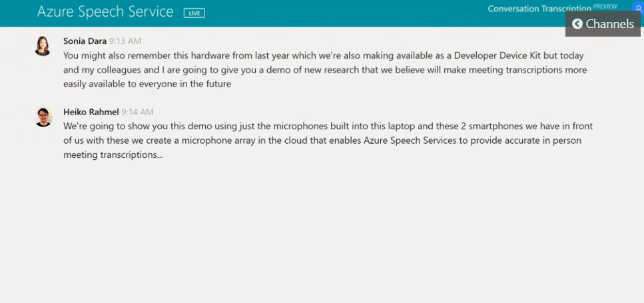This screenshot has height=303, width=644.
Task: Click the Azure Speech Service title
Action: click(x=105, y=12)
